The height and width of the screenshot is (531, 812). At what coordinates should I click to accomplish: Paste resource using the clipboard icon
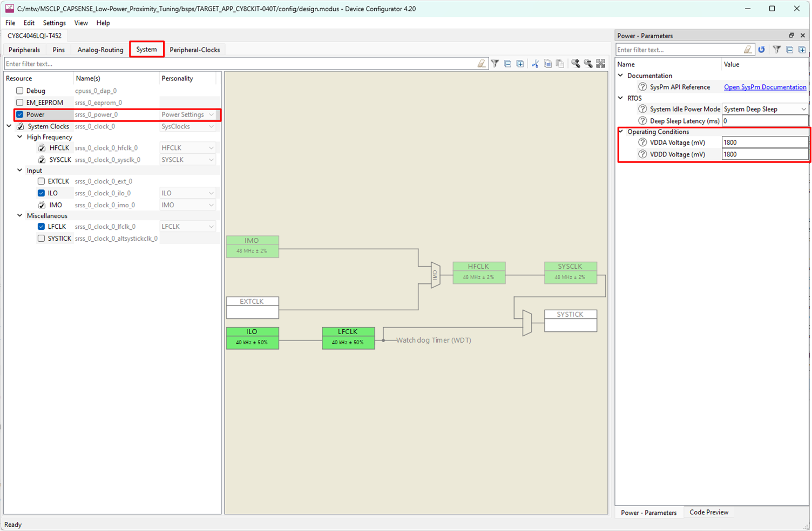tap(560, 64)
